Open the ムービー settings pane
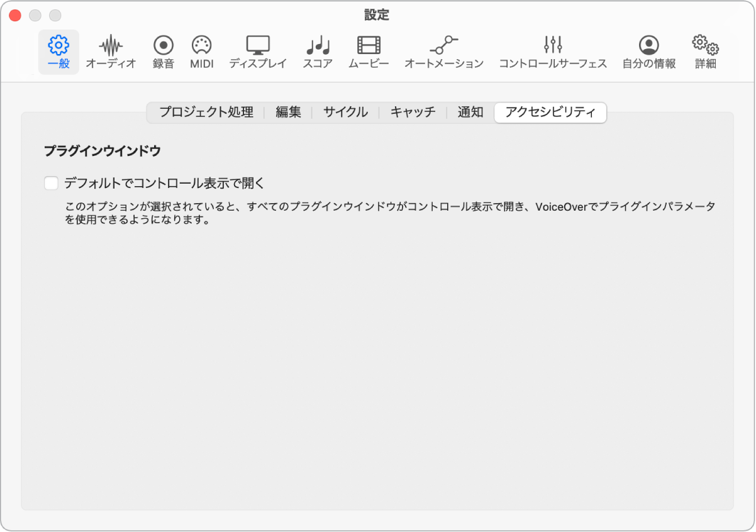The height and width of the screenshot is (532, 756). (368, 50)
